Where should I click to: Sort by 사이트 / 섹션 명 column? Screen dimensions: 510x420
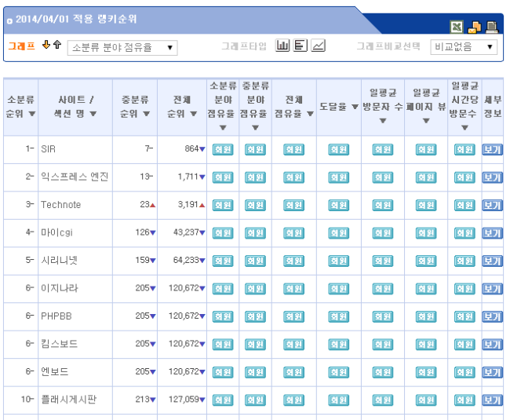coord(77,107)
